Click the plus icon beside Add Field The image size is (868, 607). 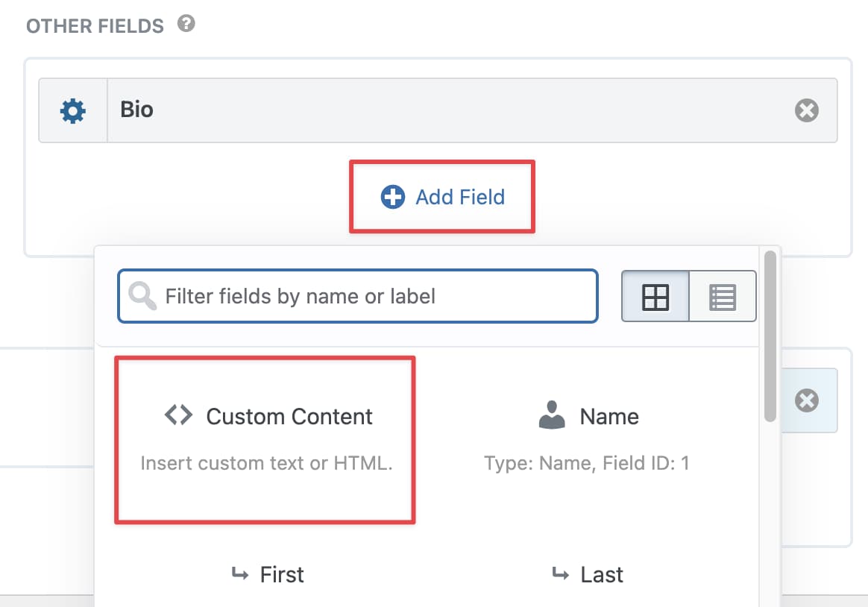(x=392, y=197)
